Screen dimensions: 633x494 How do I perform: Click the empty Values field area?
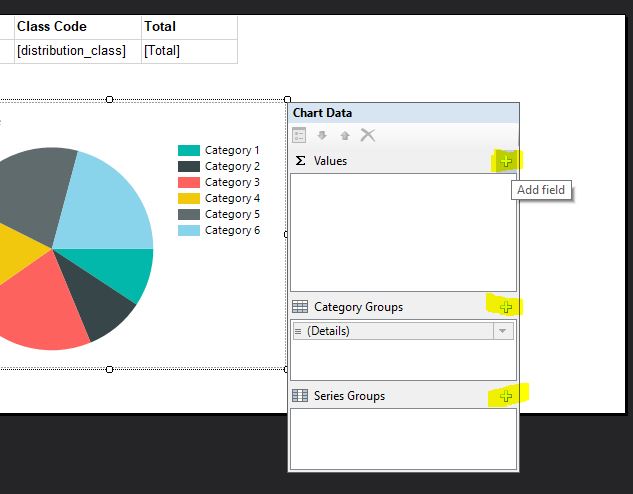tap(403, 231)
